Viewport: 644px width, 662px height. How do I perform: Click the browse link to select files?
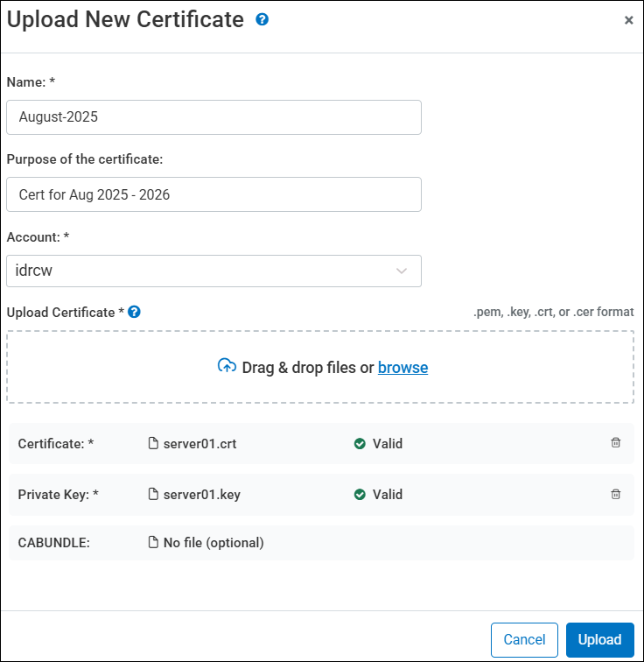[x=402, y=368]
